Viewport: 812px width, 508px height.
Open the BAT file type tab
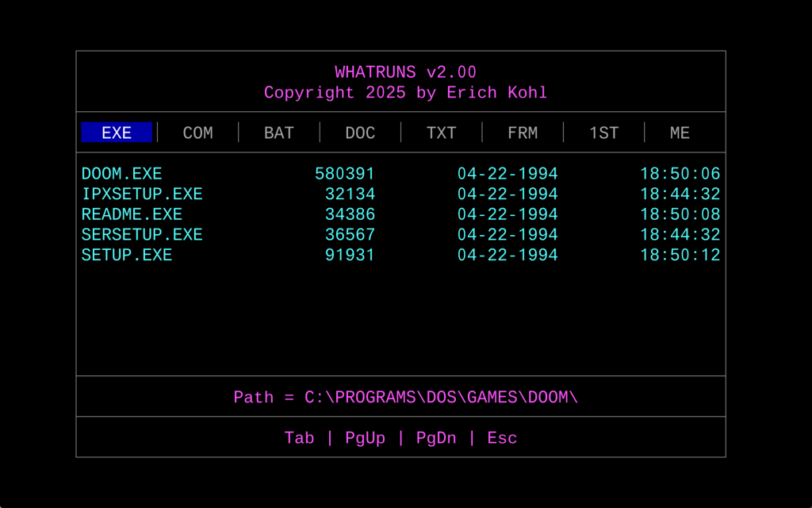point(279,133)
